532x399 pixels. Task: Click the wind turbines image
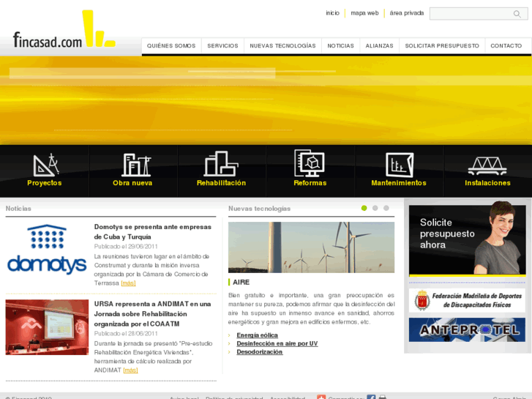click(x=311, y=247)
